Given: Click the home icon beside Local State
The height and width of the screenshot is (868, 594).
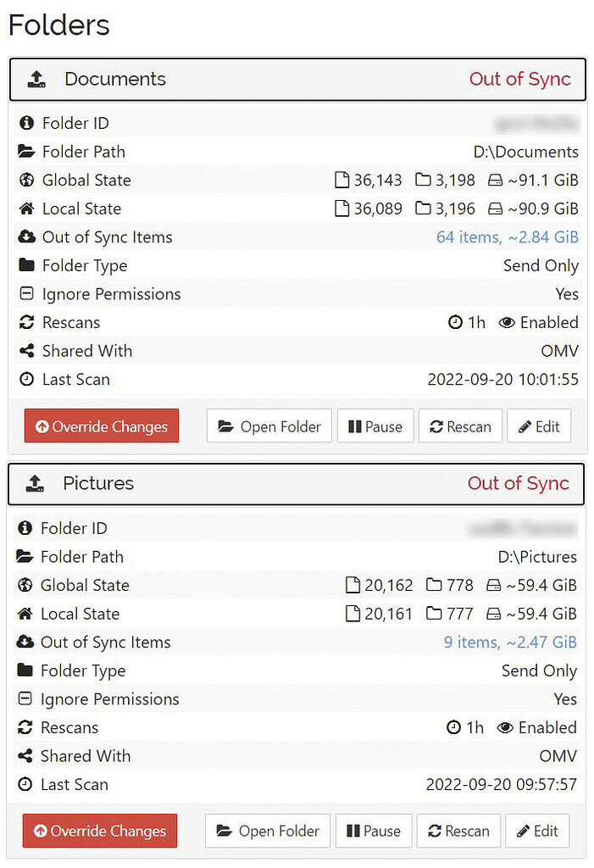Looking at the screenshot, I should pyautogui.click(x=25, y=209).
